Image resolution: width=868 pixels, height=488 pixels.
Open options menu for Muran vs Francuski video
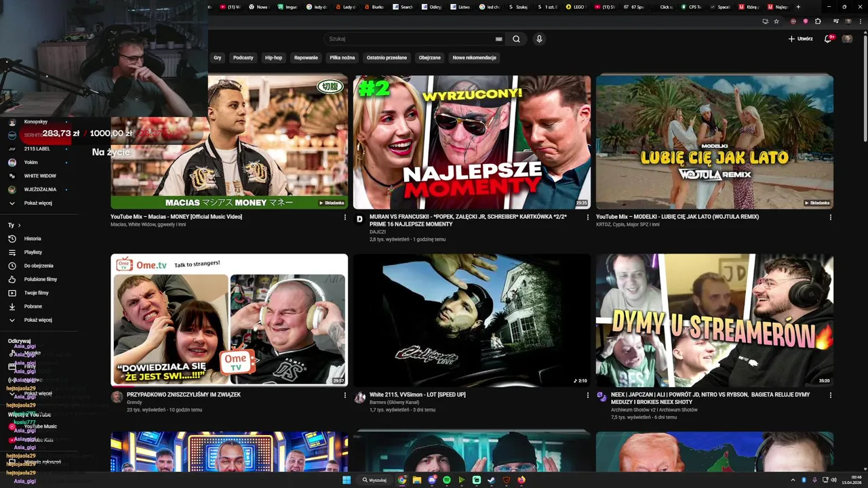tap(587, 218)
